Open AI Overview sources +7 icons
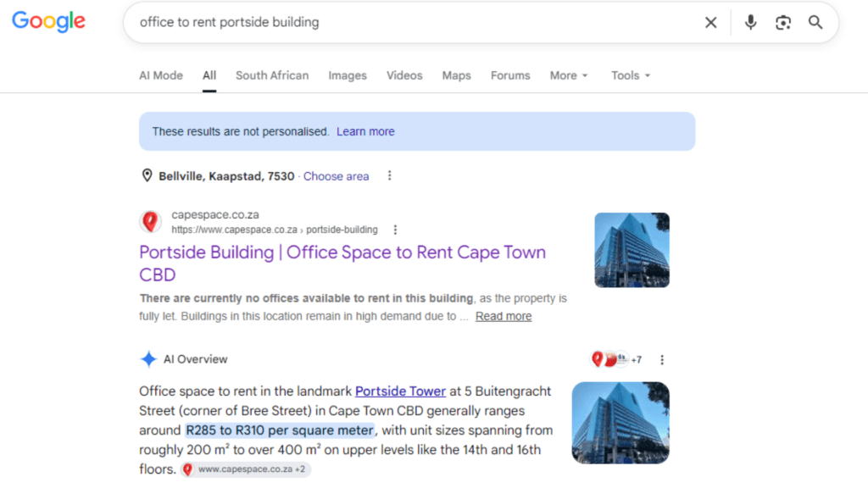This screenshot has height=488, width=868. pyautogui.click(x=616, y=359)
